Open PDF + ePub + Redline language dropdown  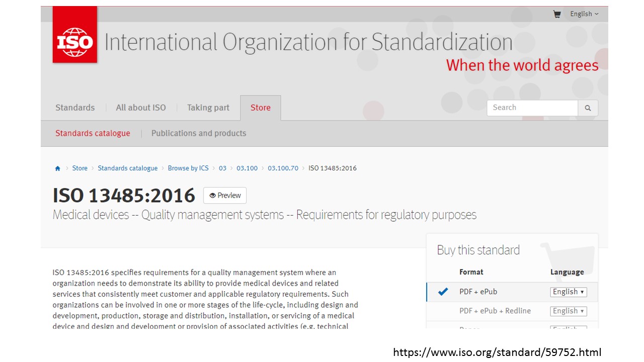pyautogui.click(x=569, y=311)
